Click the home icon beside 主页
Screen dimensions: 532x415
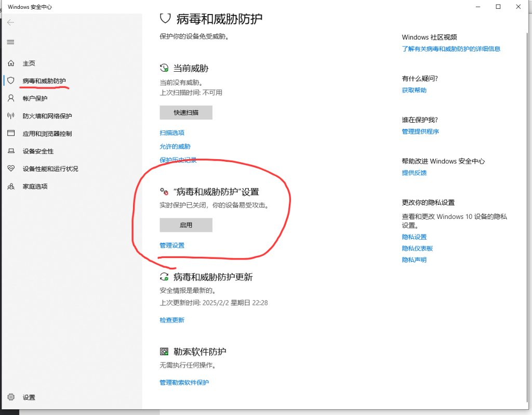[x=11, y=63]
